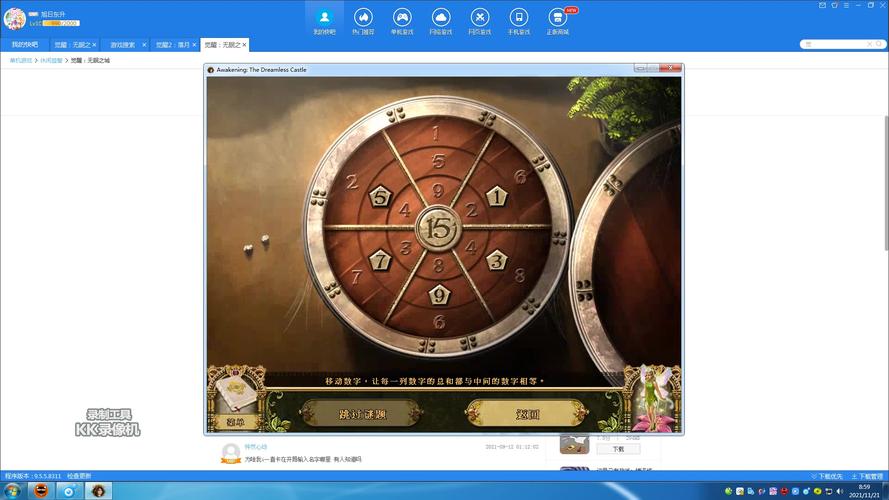The width and height of the screenshot is (889, 500).
Task: Open the 菜单 menu button in the game
Action: [x=235, y=422]
